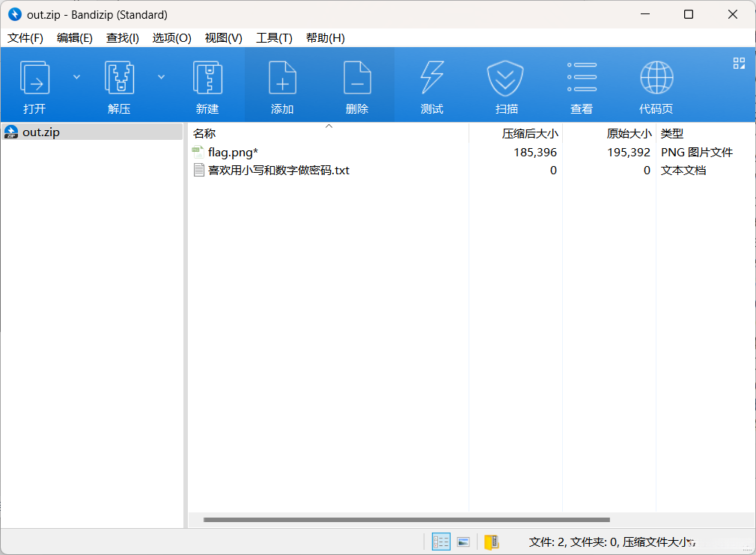756x555 pixels.
Task: Select flag.png* in the file list
Action: 231,152
